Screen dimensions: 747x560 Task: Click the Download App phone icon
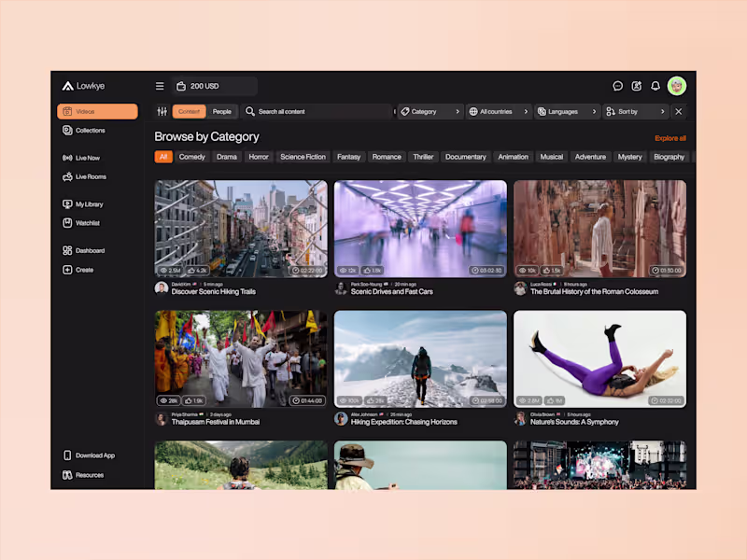click(67, 455)
